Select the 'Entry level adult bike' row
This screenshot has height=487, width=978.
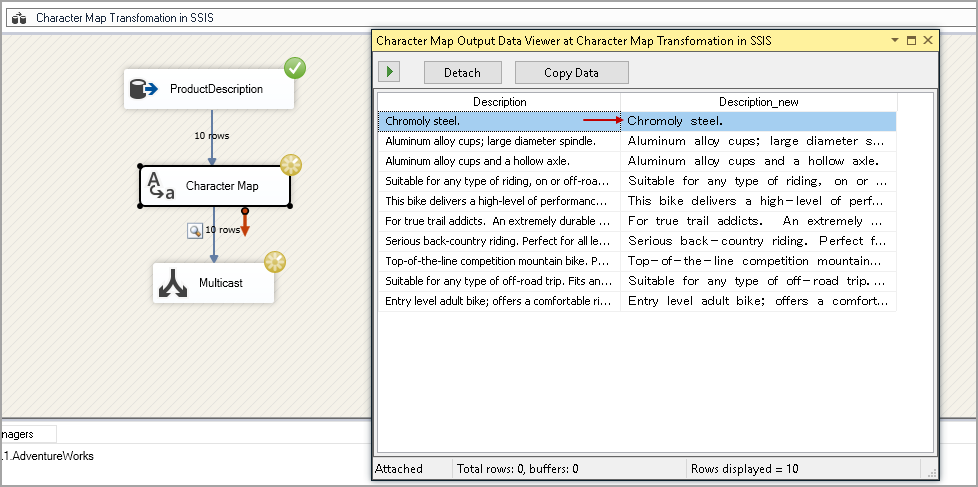(499, 301)
